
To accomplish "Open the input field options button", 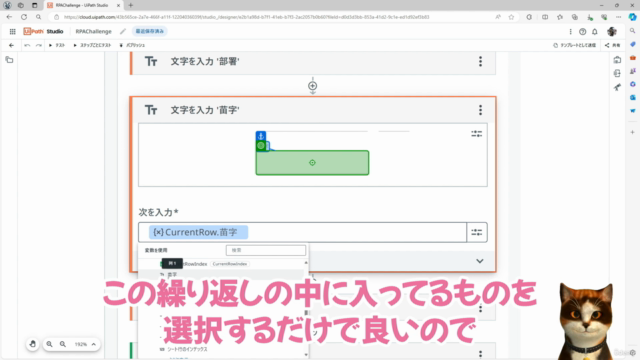I will 477,232.
